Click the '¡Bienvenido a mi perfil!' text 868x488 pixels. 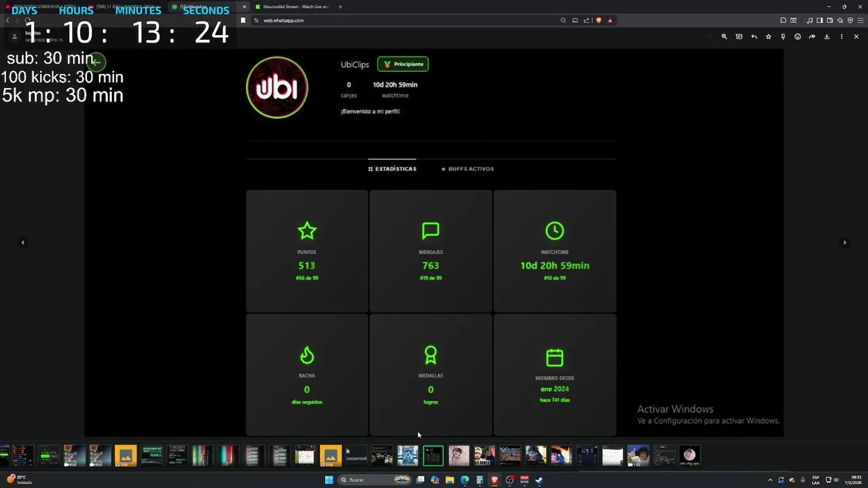pos(370,111)
